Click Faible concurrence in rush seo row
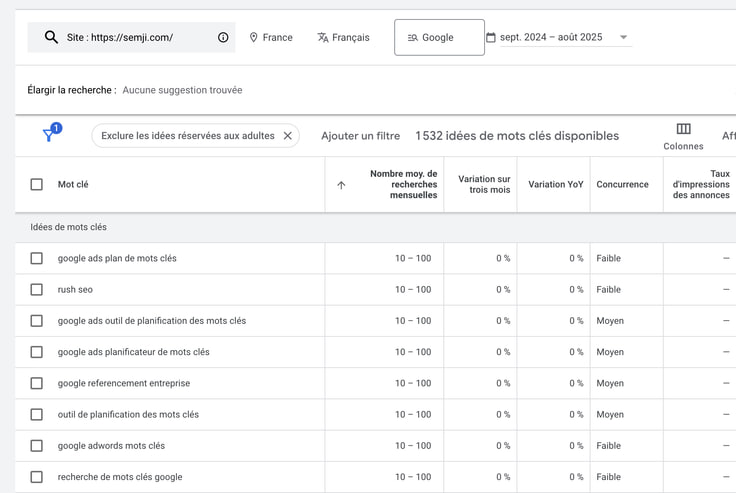 (608, 289)
